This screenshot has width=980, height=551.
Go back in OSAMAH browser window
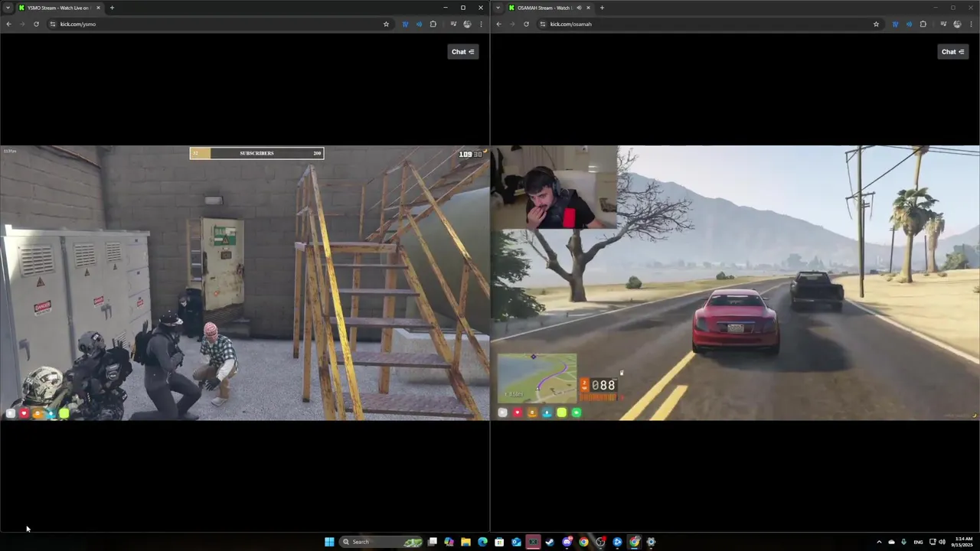coord(498,24)
